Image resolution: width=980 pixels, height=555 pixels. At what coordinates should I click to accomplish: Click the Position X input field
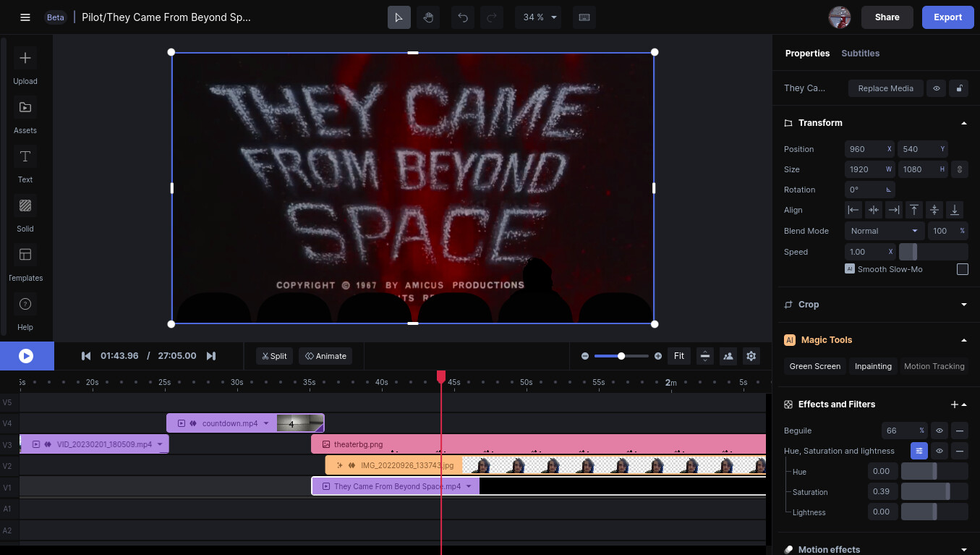[x=870, y=149]
